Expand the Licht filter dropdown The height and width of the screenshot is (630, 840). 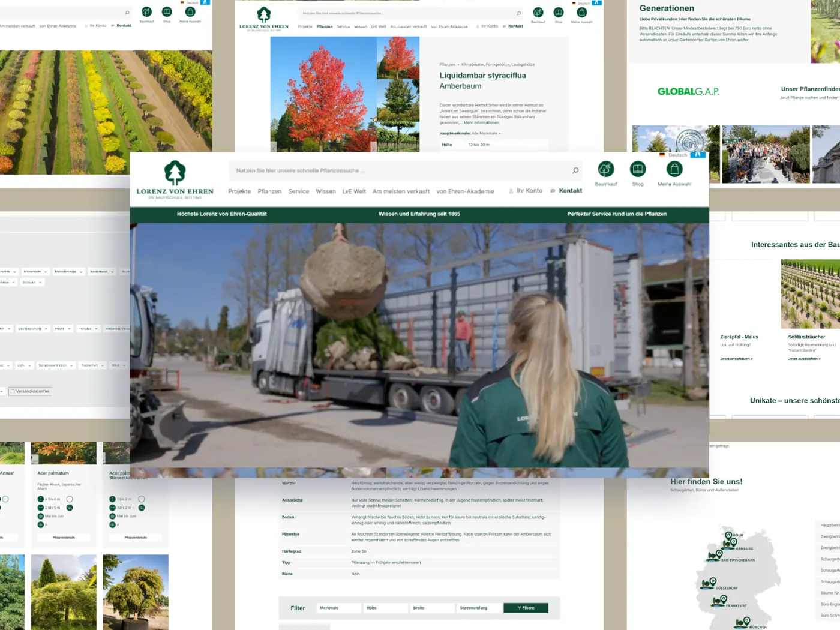pyautogui.click(x=24, y=365)
